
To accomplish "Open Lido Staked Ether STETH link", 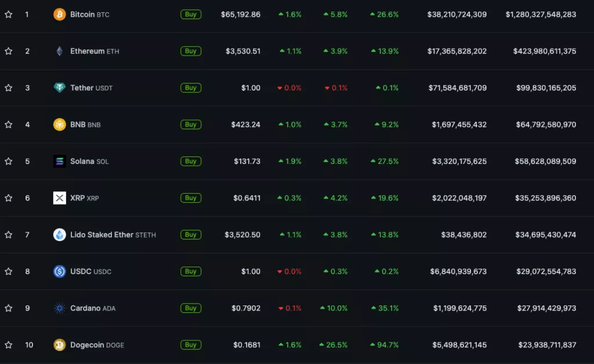I will pyautogui.click(x=113, y=235).
